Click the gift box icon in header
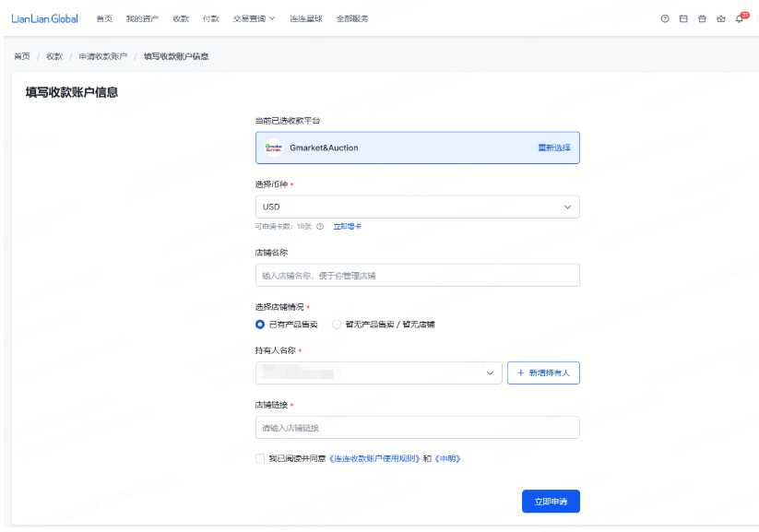Screen dimensions: 759x532 [x=702, y=19]
